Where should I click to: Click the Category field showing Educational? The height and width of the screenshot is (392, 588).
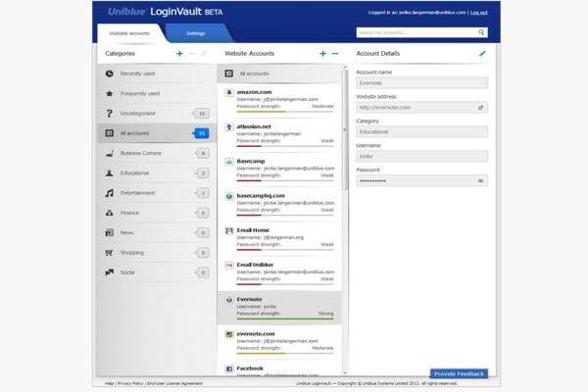421,132
